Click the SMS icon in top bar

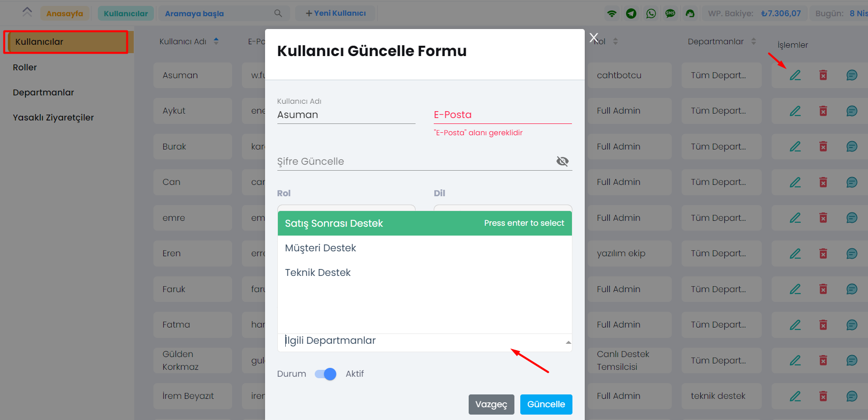(x=670, y=14)
